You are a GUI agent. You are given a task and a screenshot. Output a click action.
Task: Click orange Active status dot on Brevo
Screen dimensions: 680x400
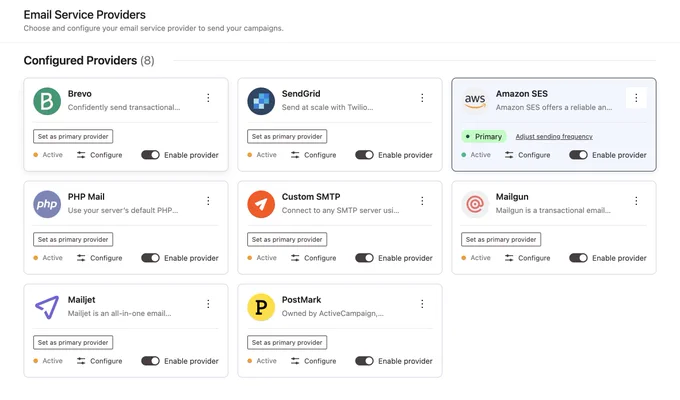[36, 155]
